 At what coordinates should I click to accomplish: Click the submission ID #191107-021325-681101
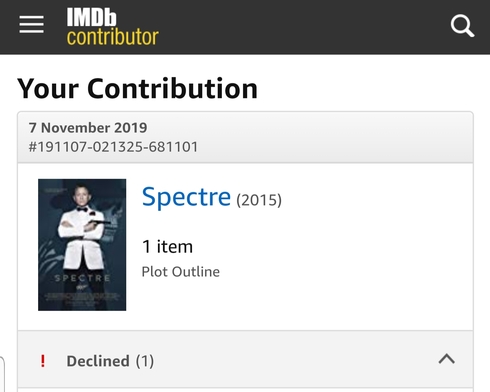click(113, 147)
